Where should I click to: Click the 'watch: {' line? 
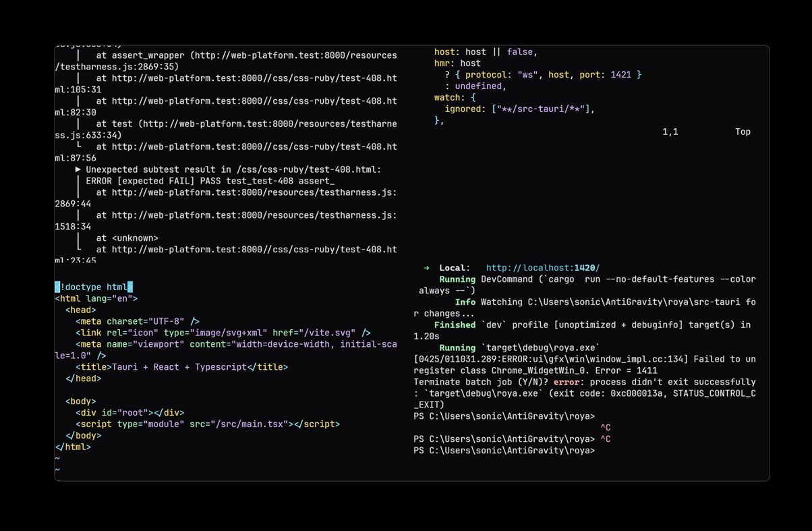coord(455,98)
